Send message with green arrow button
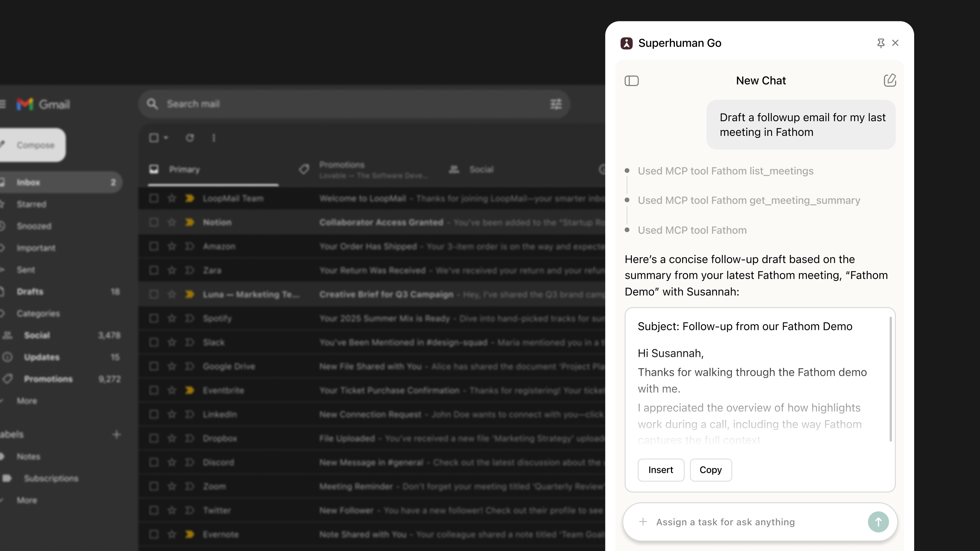 (x=878, y=522)
